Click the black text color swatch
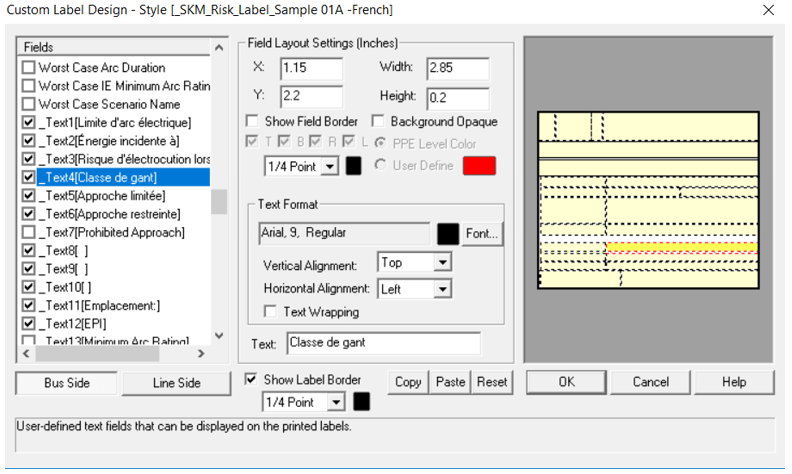 click(x=448, y=234)
